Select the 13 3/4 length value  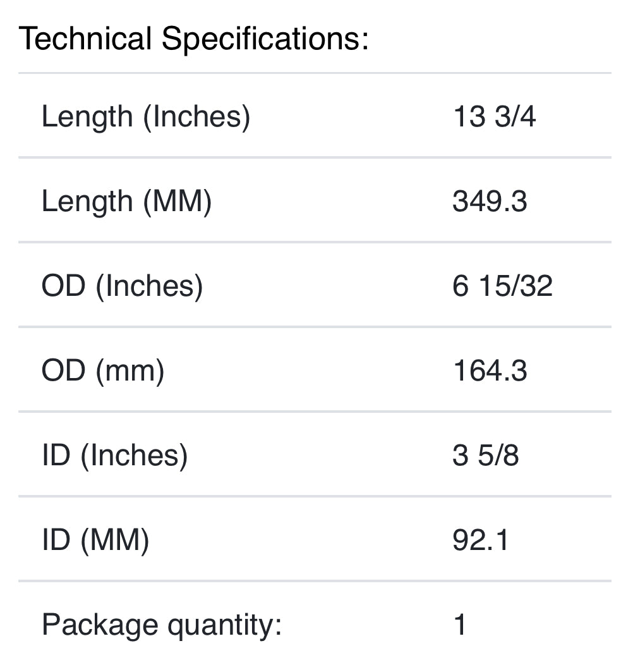[x=494, y=117]
